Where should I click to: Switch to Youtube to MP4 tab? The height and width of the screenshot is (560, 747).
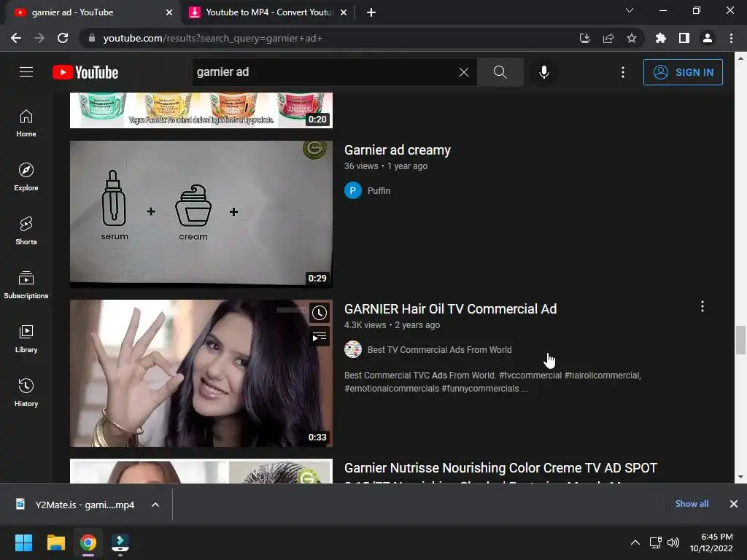[x=268, y=12]
